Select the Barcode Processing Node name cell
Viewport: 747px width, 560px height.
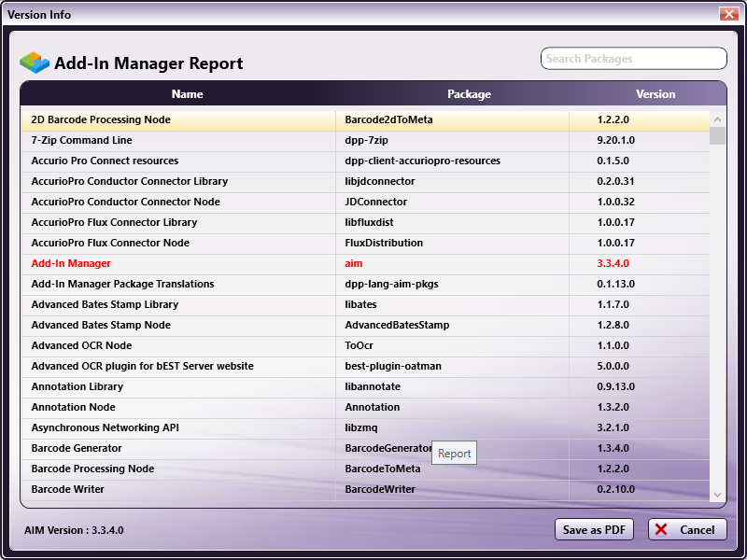(178, 469)
